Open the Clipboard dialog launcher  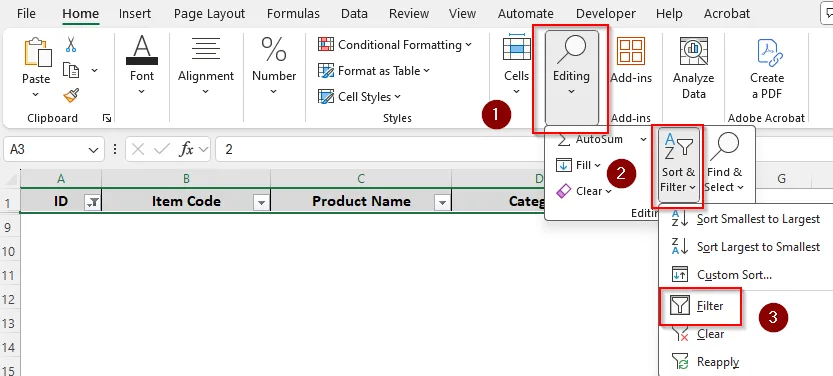tap(107, 118)
